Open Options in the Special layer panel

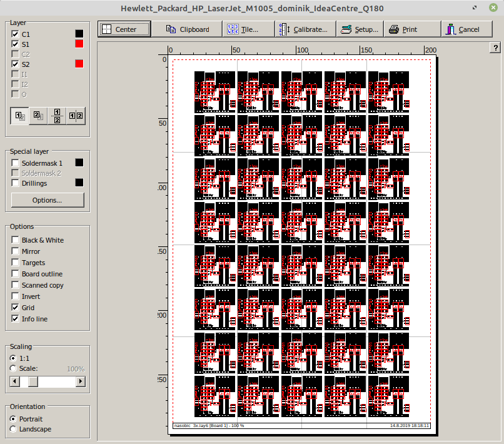[x=47, y=199]
